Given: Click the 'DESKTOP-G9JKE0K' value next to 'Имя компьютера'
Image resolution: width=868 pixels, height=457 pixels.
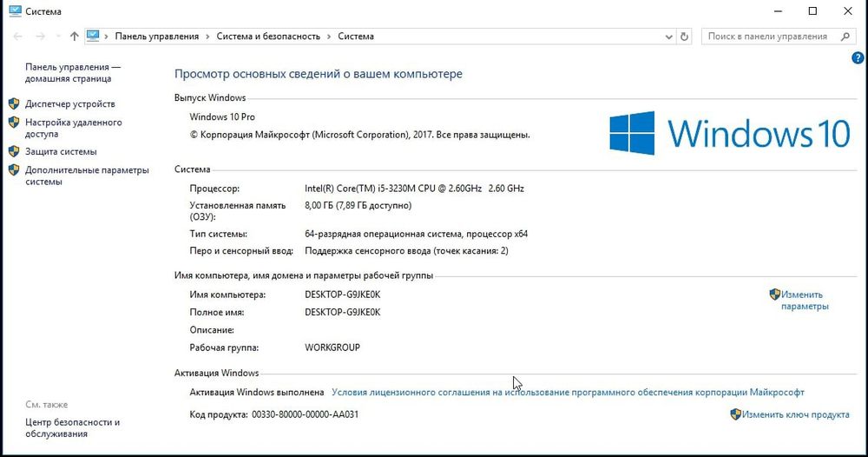Looking at the screenshot, I should [x=343, y=295].
